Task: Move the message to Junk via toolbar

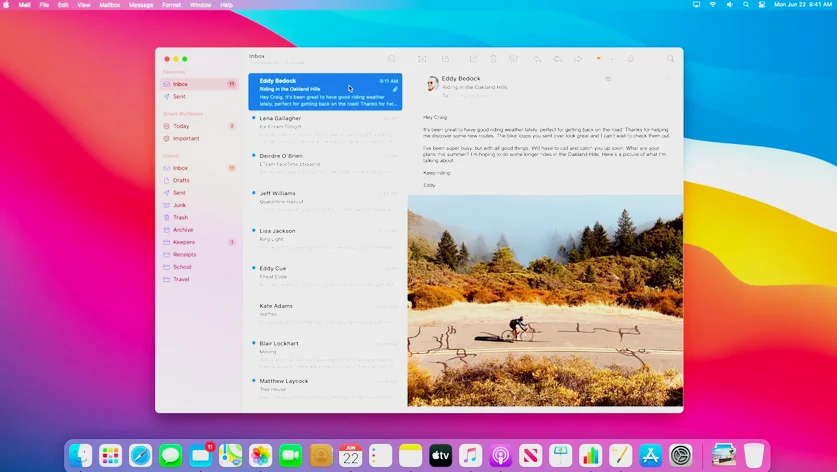Action: tap(514, 59)
